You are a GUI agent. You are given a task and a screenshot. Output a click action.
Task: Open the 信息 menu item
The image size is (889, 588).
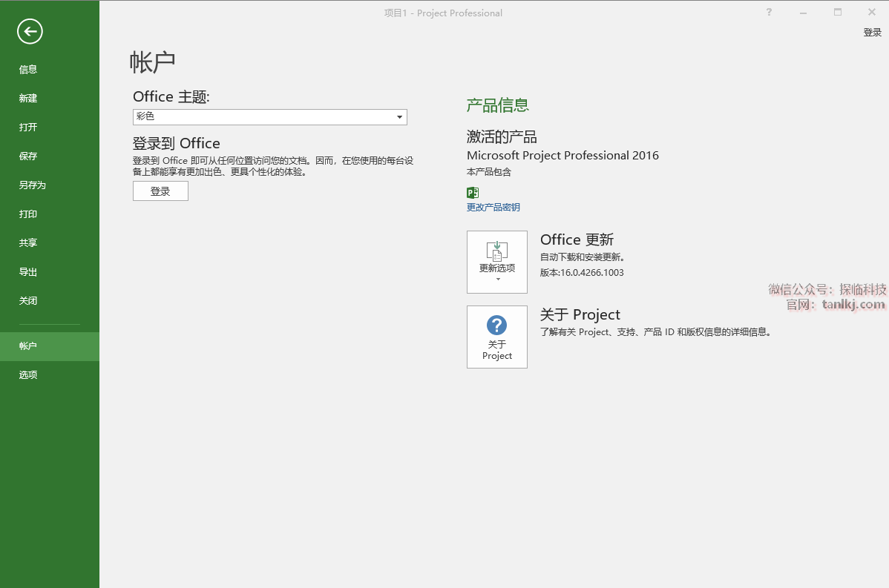pos(28,70)
